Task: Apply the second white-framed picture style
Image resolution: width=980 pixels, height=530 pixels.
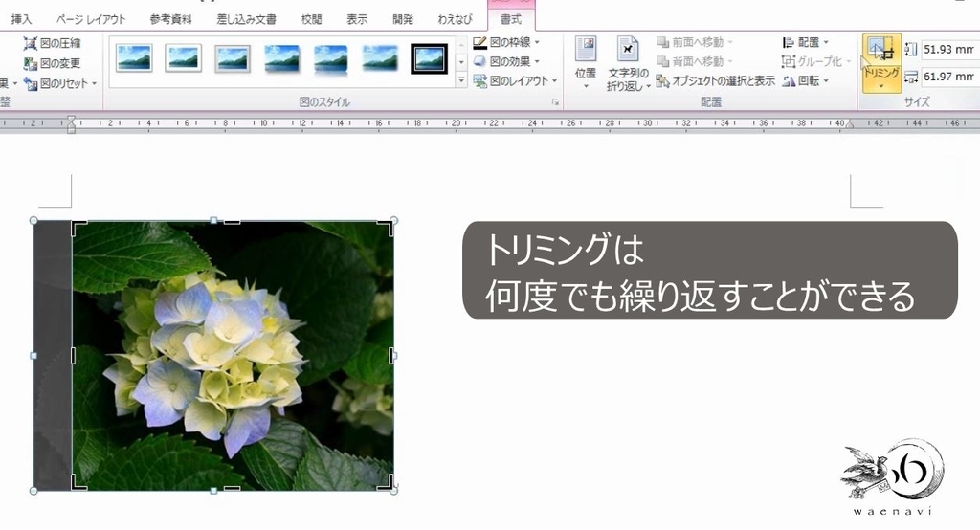Action: tap(183, 58)
